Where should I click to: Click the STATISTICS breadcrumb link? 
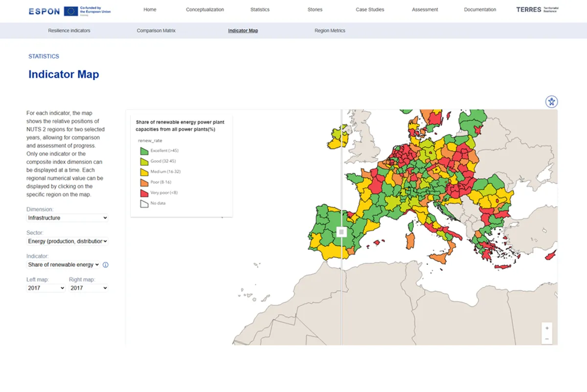(x=44, y=56)
